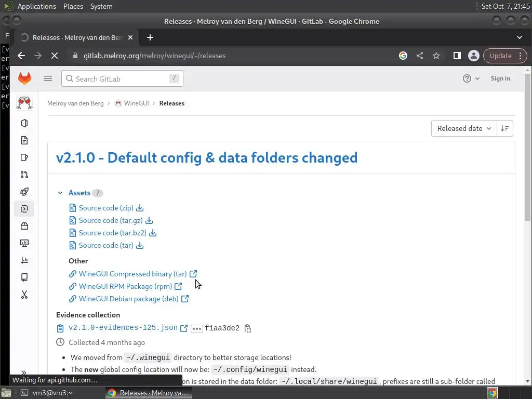
Task: Switch to vm3@vm3 terminal in taskbar
Action: pyautogui.click(x=46, y=393)
